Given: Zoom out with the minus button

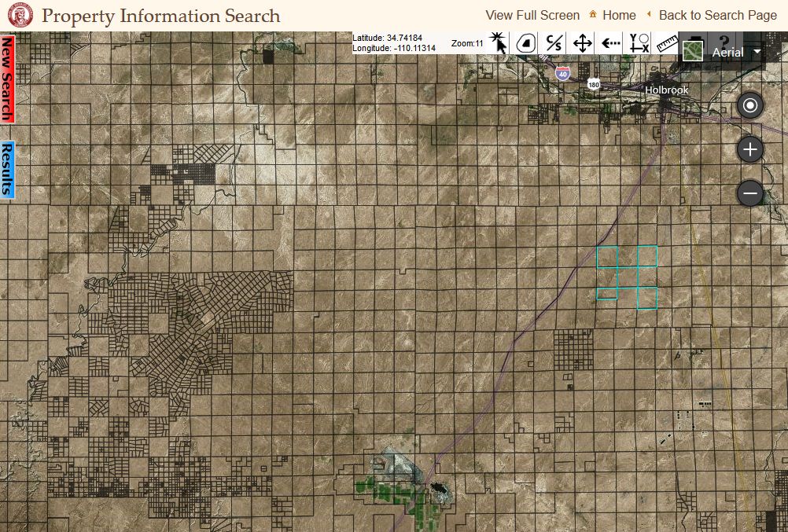Looking at the screenshot, I should point(750,193).
